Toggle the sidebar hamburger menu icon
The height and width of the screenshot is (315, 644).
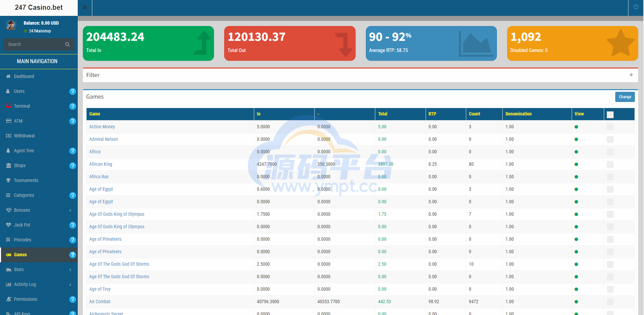(85, 7)
